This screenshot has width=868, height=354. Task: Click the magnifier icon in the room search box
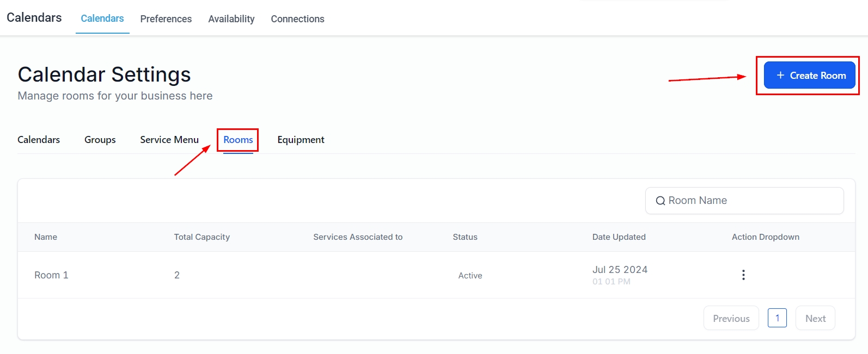pyautogui.click(x=660, y=201)
